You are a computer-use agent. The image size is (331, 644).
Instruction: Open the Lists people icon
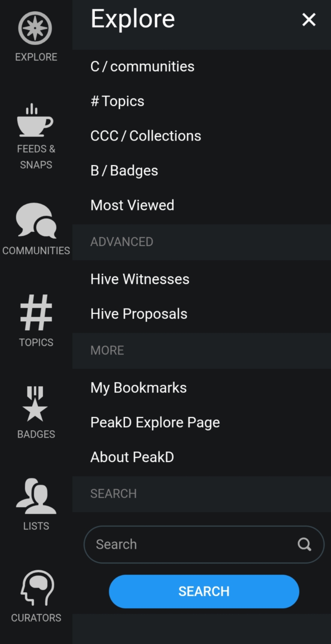(36, 496)
